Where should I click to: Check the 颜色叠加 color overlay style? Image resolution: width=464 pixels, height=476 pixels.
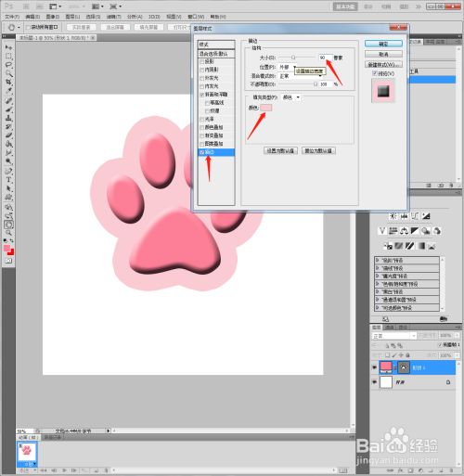(202, 127)
